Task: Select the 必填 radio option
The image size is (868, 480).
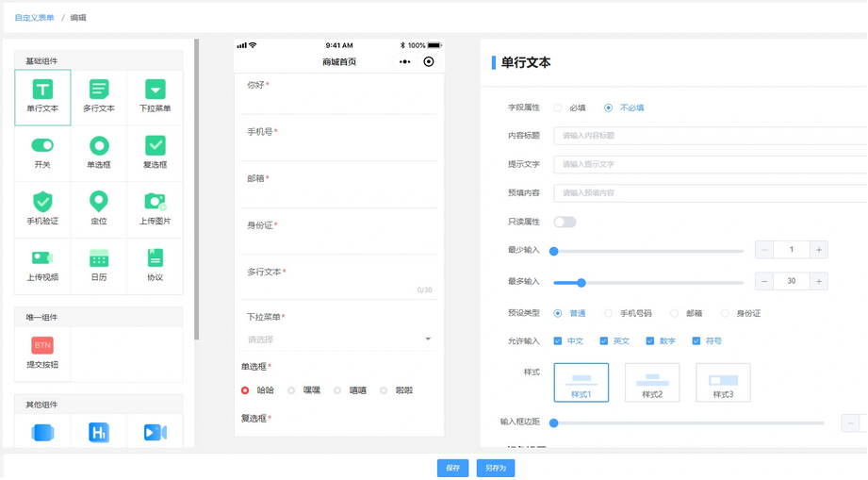Action: point(558,108)
